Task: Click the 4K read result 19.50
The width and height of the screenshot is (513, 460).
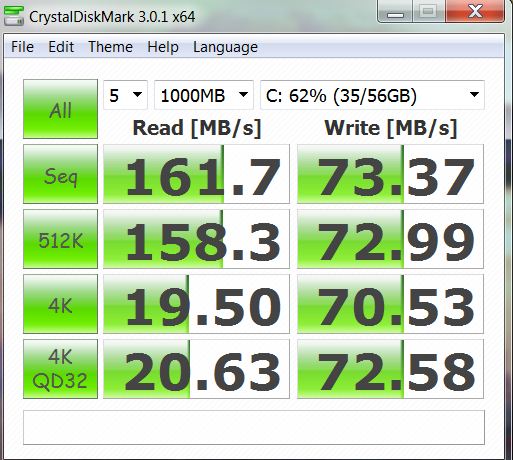Action: tap(196, 304)
